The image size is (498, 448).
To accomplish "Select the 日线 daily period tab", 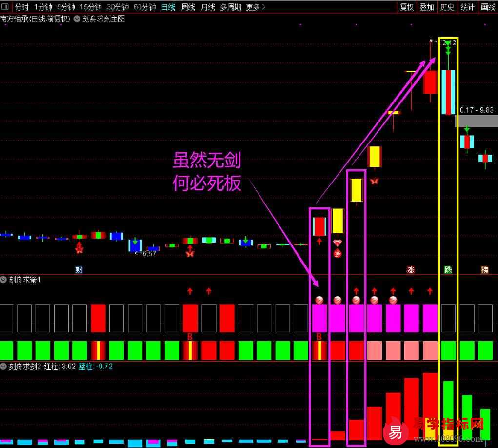I will pyautogui.click(x=168, y=7).
